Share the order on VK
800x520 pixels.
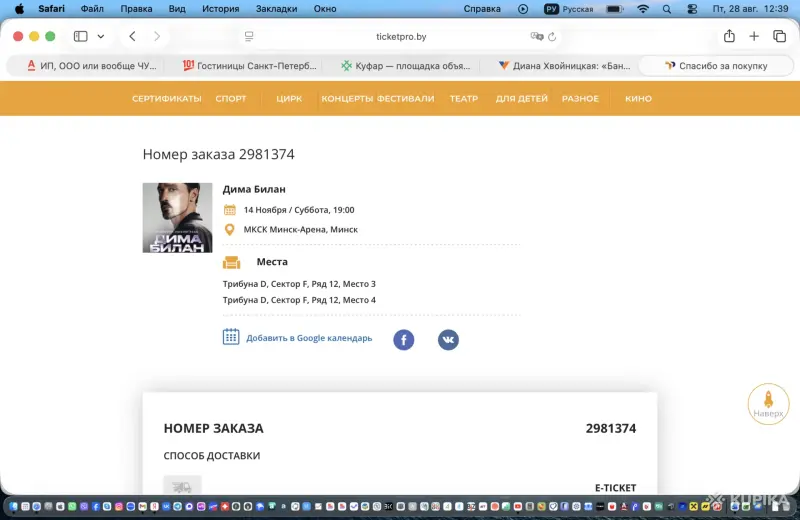point(448,340)
